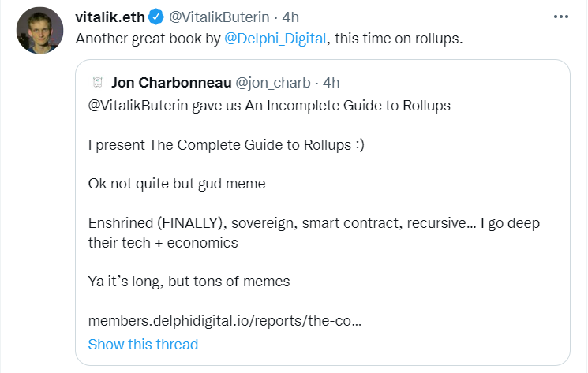The width and height of the screenshot is (588, 373).
Task: Click the 'Enshrined (FINALLY), sovereign' paragraph
Action: tap(314, 233)
